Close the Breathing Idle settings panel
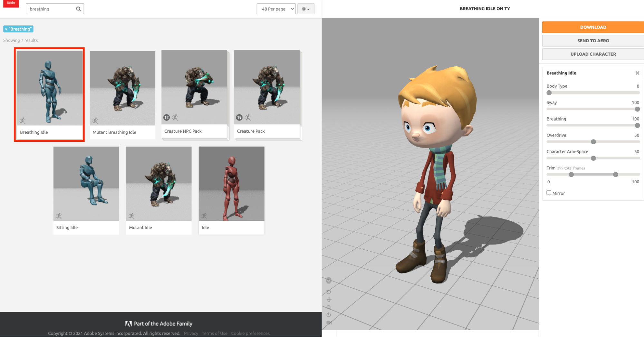Image resolution: width=644 pixels, height=337 pixels. [x=637, y=73]
